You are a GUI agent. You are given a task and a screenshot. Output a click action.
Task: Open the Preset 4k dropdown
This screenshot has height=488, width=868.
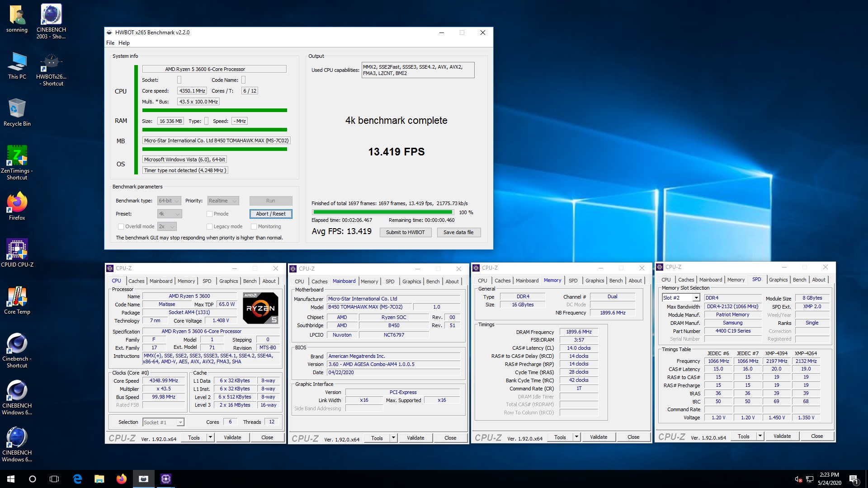[169, 214]
